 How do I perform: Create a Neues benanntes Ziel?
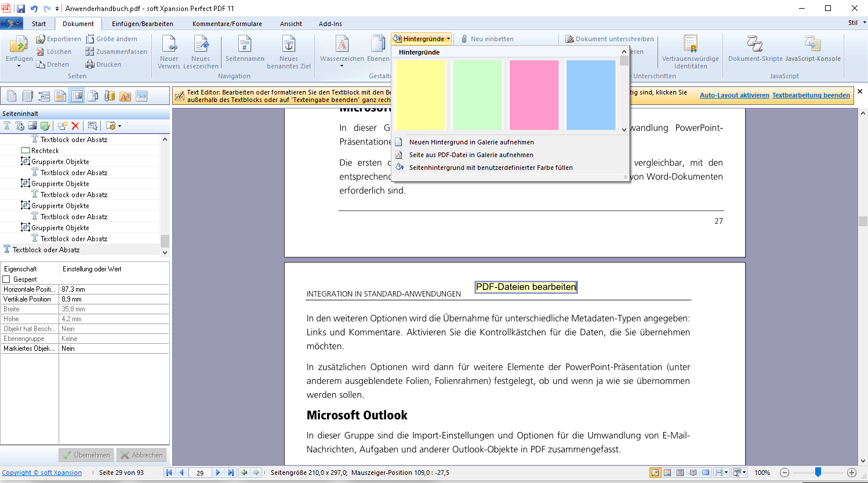(x=289, y=52)
